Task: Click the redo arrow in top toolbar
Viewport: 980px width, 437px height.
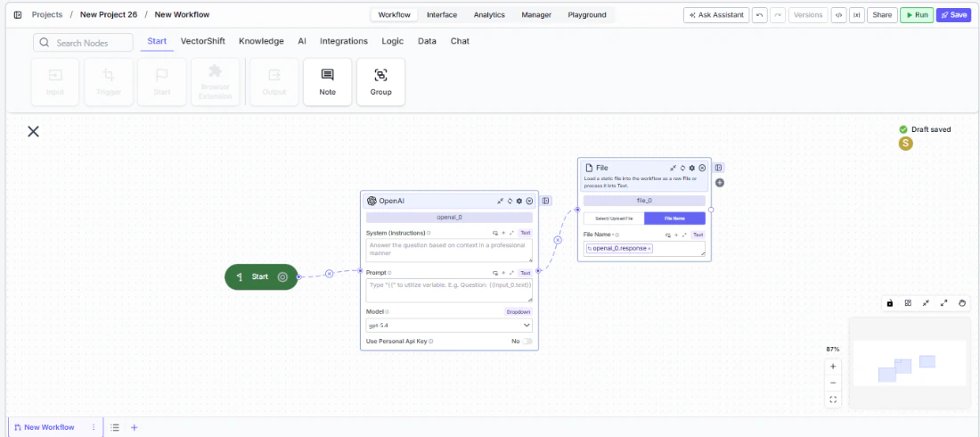Action: coord(778,15)
